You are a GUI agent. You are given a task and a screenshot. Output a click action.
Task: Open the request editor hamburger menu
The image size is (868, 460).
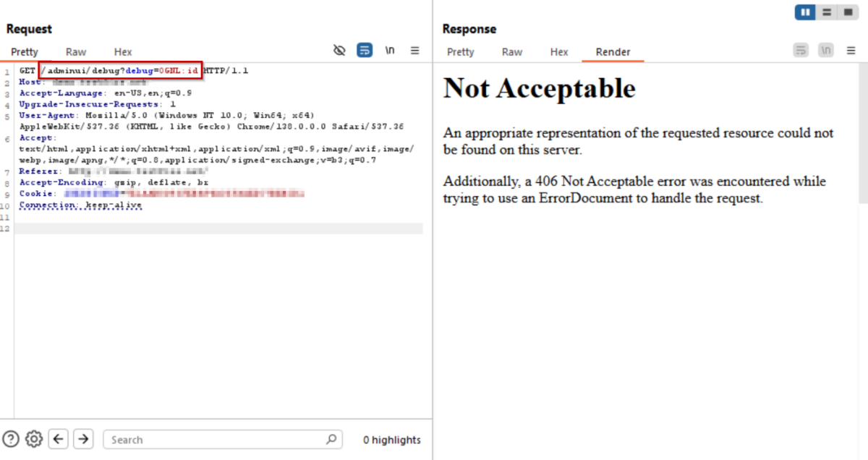coord(414,50)
